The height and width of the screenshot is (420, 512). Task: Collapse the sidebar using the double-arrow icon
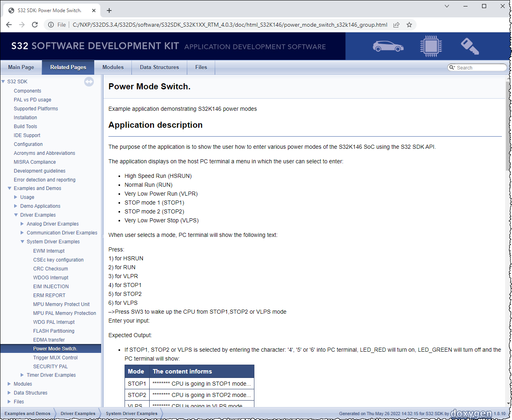(89, 82)
